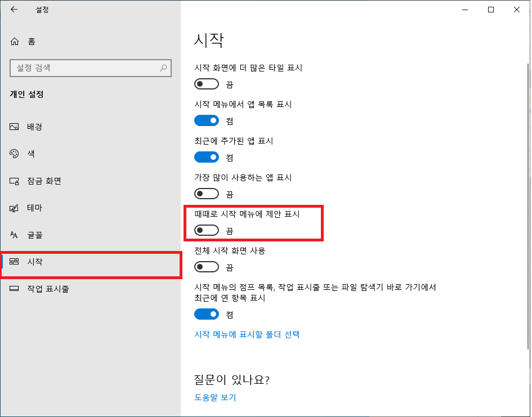The image size is (532, 417).
Task: Click the magnifier icon in search box
Action: (x=163, y=68)
